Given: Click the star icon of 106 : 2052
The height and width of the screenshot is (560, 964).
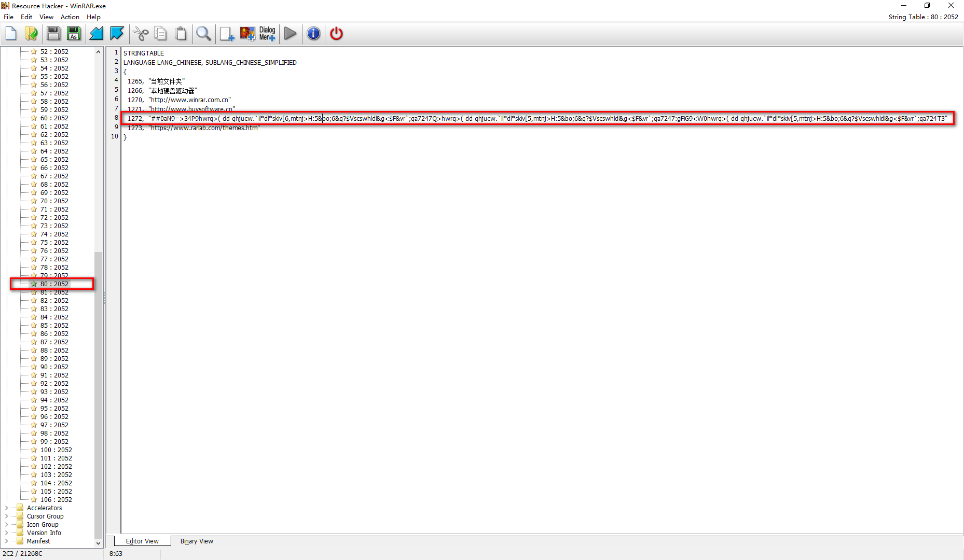Looking at the screenshot, I should 34,499.
